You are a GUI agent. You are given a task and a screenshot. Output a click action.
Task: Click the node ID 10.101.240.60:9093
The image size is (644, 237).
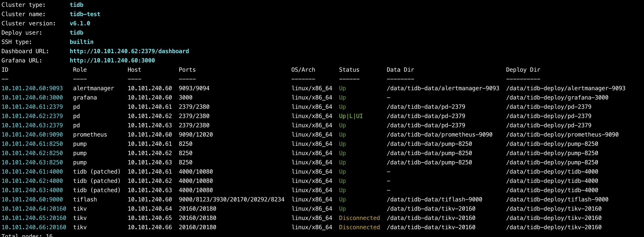[x=32, y=88]
